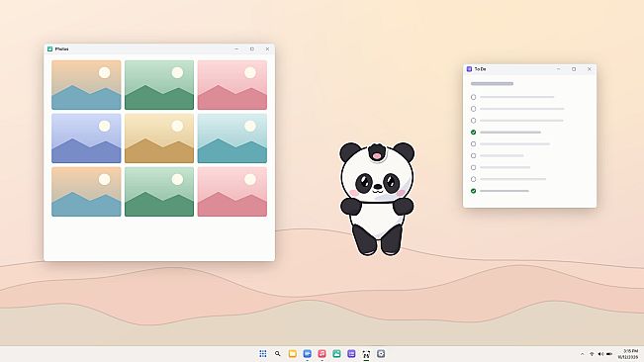
Task: Open the Start menu grid icon
Action: pos(263,353)
